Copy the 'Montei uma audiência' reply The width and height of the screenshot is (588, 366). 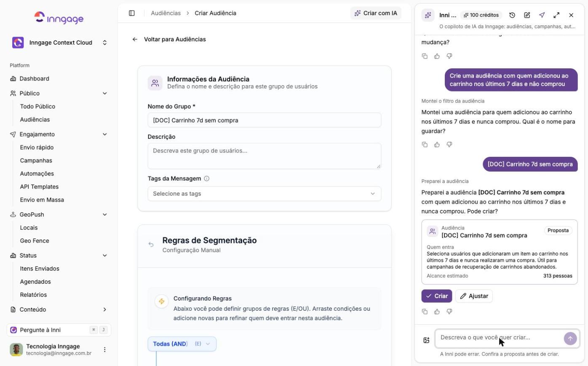[x=425, y=145]
